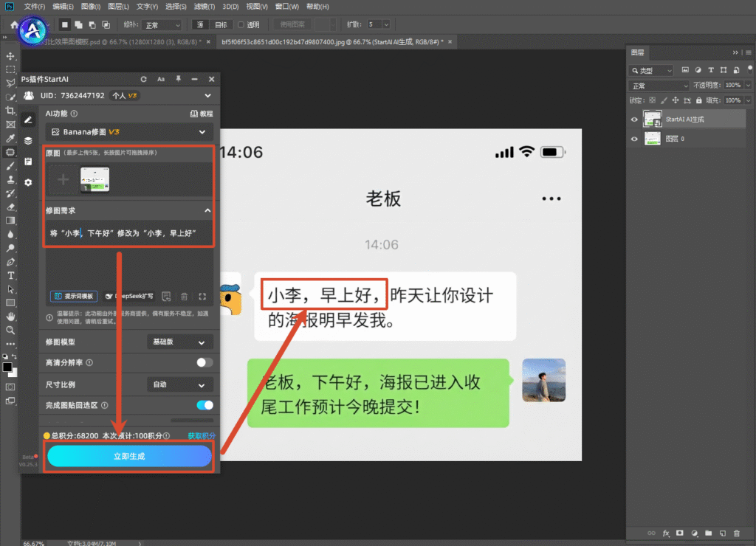This screenshot has height=546, width=756.
Task: Open the 提示词模板 button
Action: [74, 297]
